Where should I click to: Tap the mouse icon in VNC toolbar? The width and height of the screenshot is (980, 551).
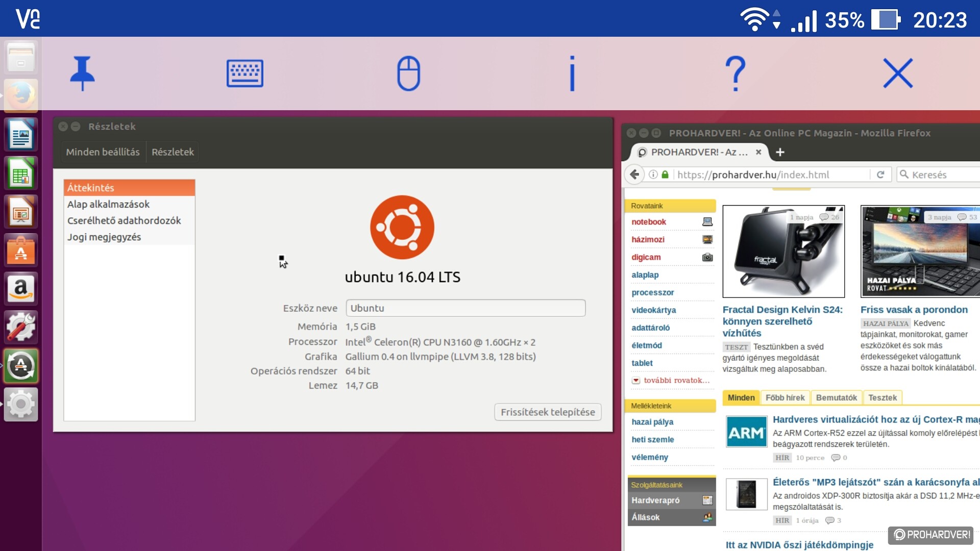point(408,73)
